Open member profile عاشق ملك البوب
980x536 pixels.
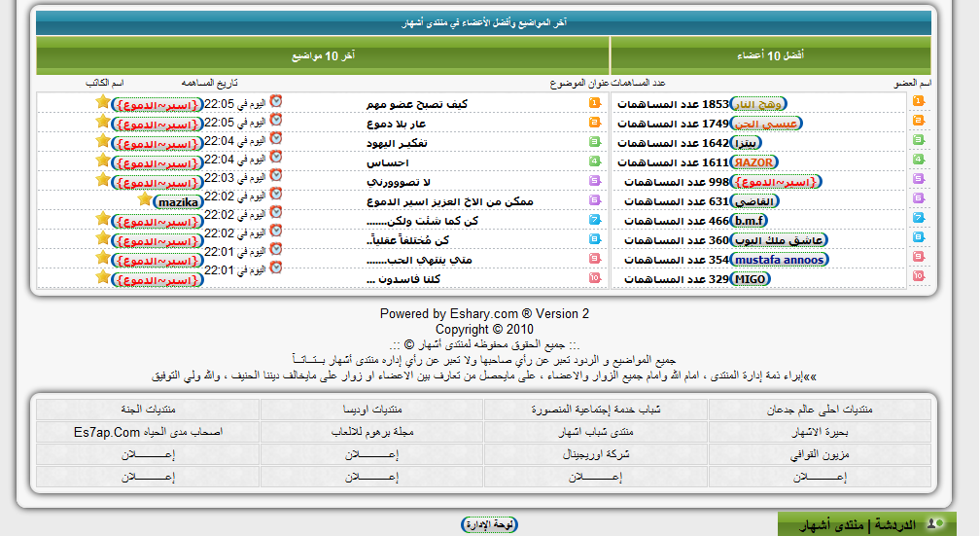(780, 239)
